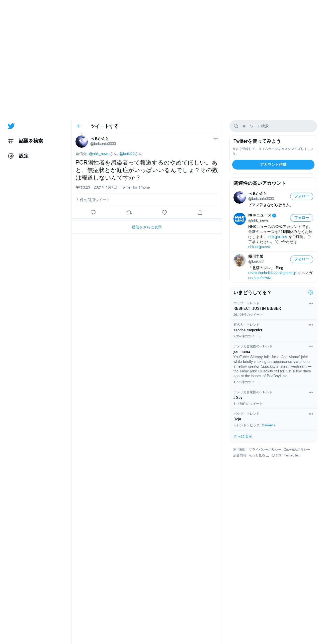Open options for RESPECT JUSTIN BIEBER trend
Viewport: 322px width, 644px height.
click(311, 303)
